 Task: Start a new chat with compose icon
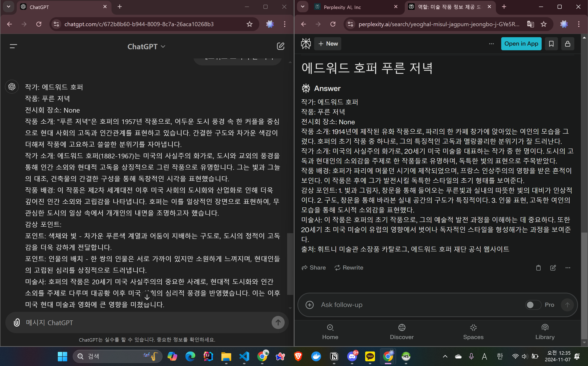coord(280,46)
